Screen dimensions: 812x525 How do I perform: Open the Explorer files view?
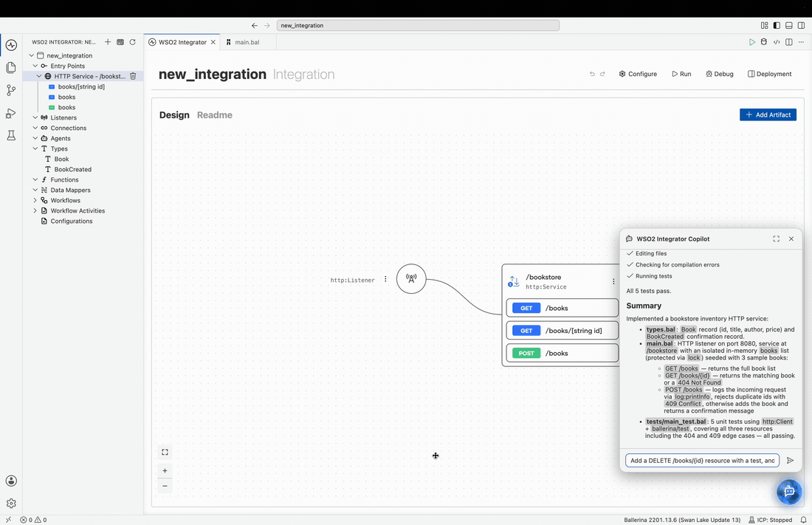click(11, 67)
